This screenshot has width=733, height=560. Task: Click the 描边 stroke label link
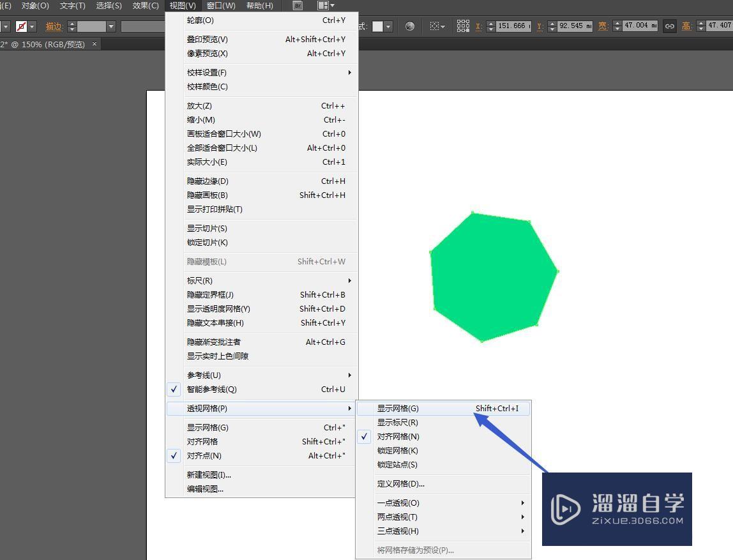pos(54,26)
